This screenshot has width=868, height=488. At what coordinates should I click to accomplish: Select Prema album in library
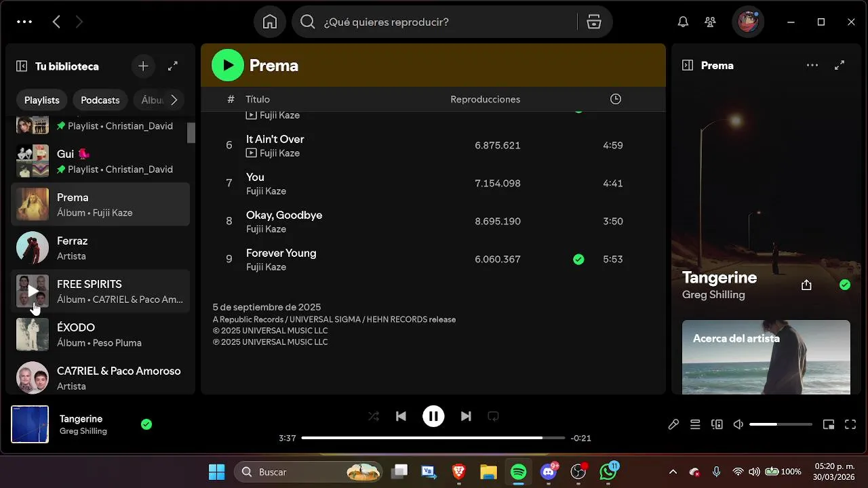(100, 205)
